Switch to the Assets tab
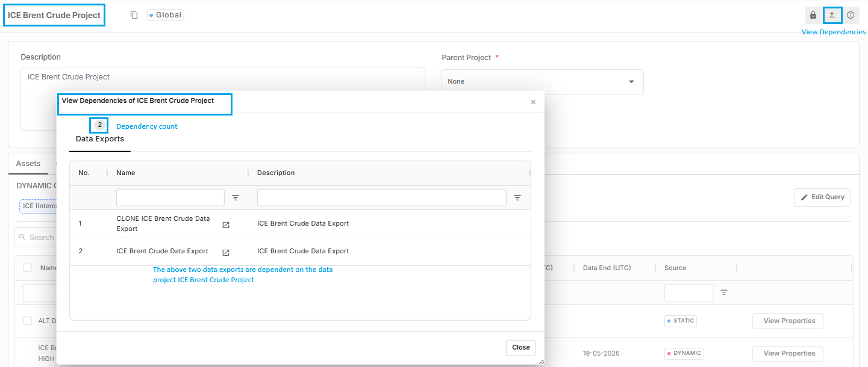 tap(28, 164)
